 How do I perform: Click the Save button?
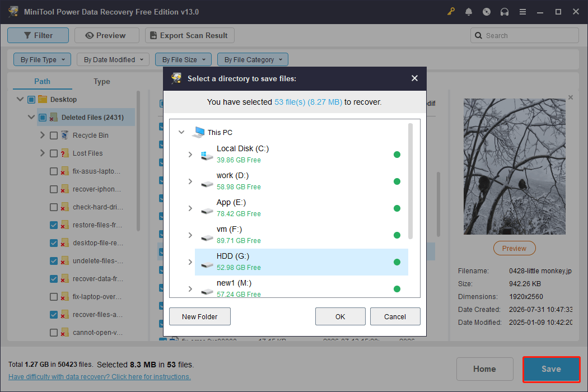click(551, 369)
